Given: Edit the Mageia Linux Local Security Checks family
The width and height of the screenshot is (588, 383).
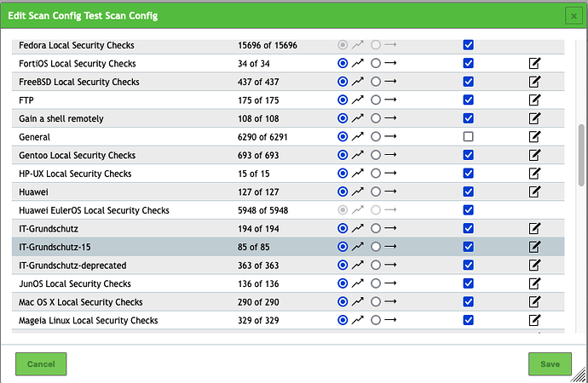Looking at the screenshot, I should coord(534,320).
